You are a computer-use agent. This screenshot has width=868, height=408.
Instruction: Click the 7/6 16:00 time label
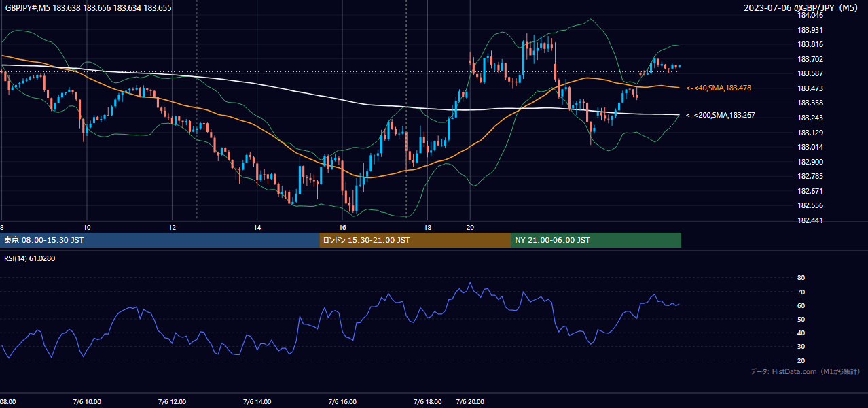pos(342,402)
